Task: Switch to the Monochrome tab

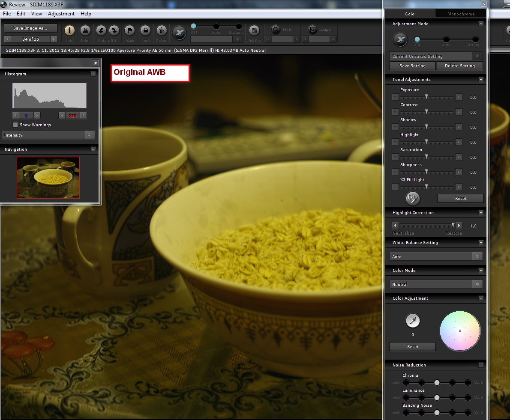Action: [461, 14]
